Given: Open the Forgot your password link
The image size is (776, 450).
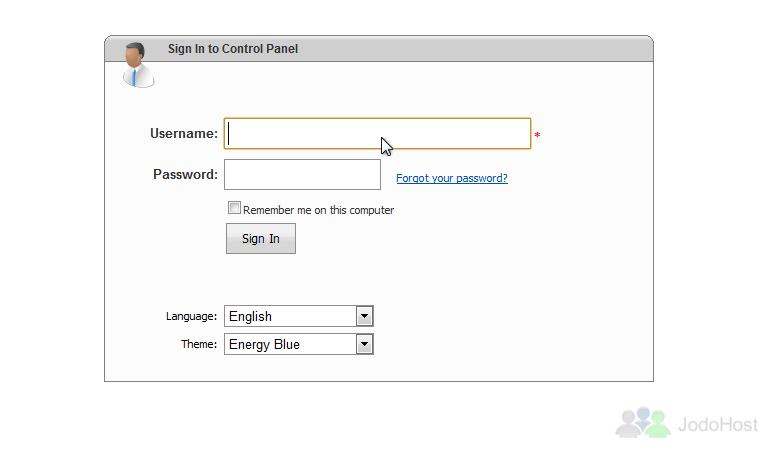Looking at the screenshot, I should tap(452, 178).
